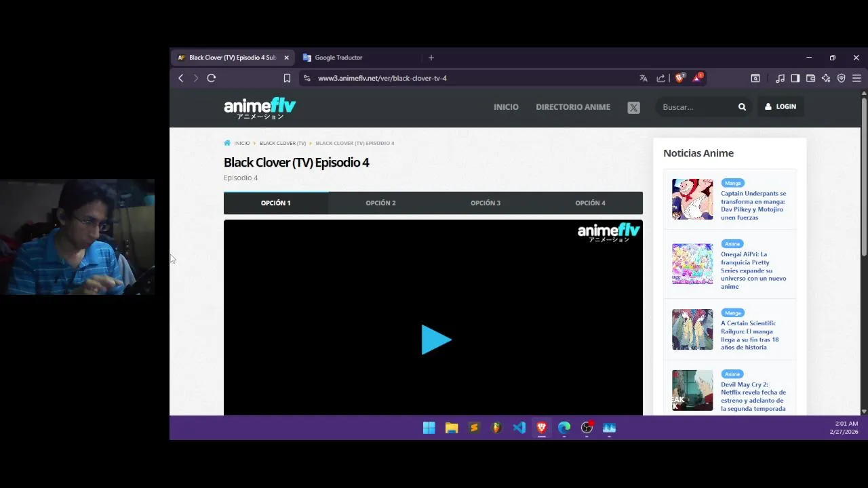Click the Captain Underpants news thumbnail
Image resolution: width=868 pixels, height=488 pixels.
tap(692, 199)
